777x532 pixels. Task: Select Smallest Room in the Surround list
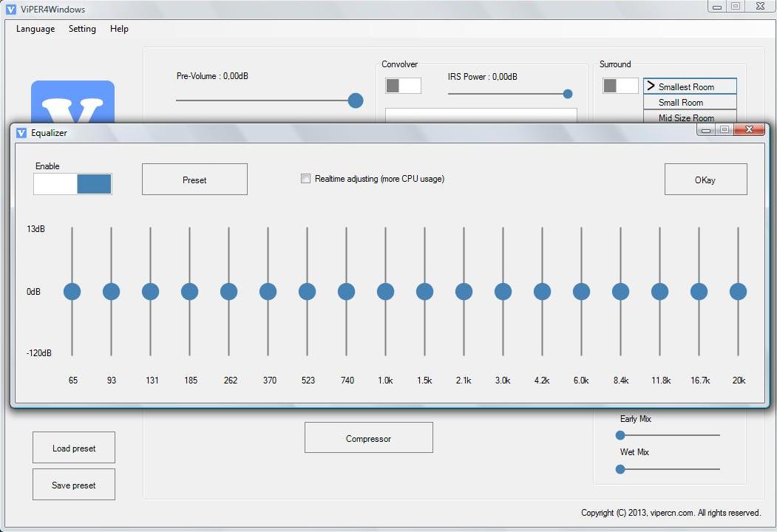click(x=690, y=86)
